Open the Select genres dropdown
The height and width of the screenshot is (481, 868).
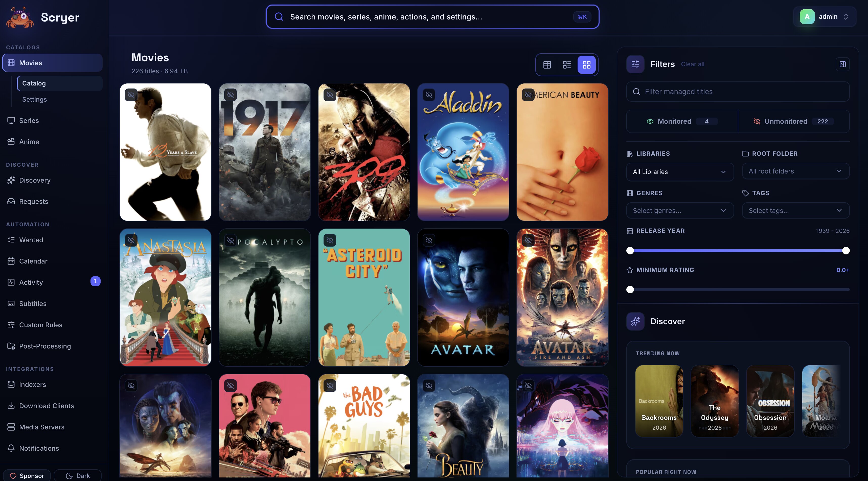680,211
